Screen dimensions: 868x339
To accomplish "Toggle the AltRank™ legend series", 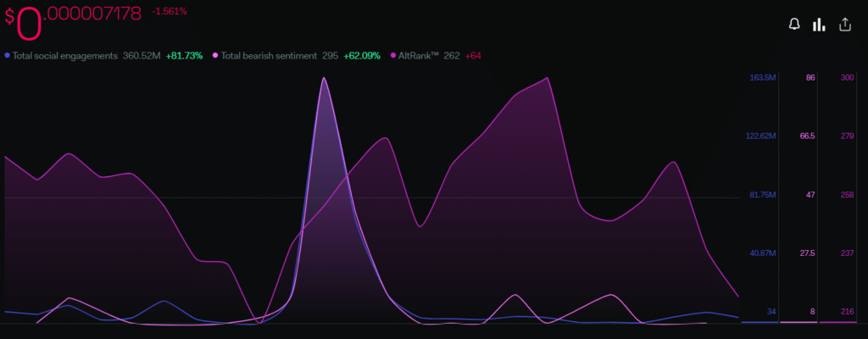I will [420, 55].
